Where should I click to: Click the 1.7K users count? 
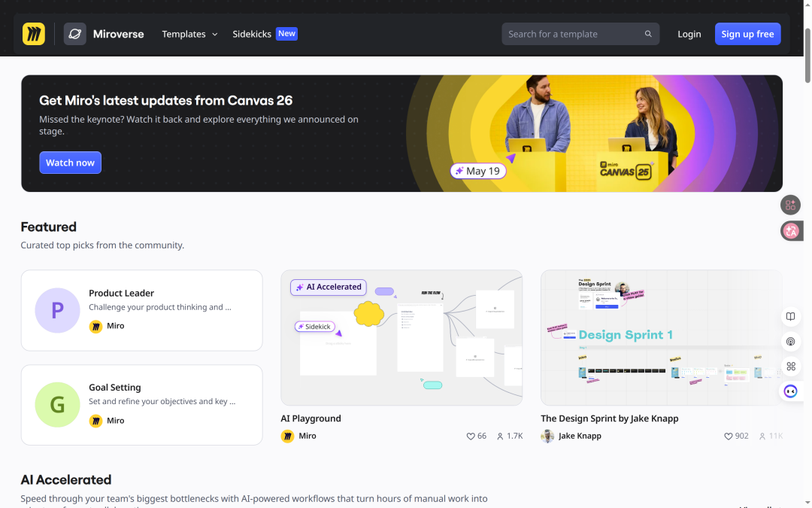point(515,437)
